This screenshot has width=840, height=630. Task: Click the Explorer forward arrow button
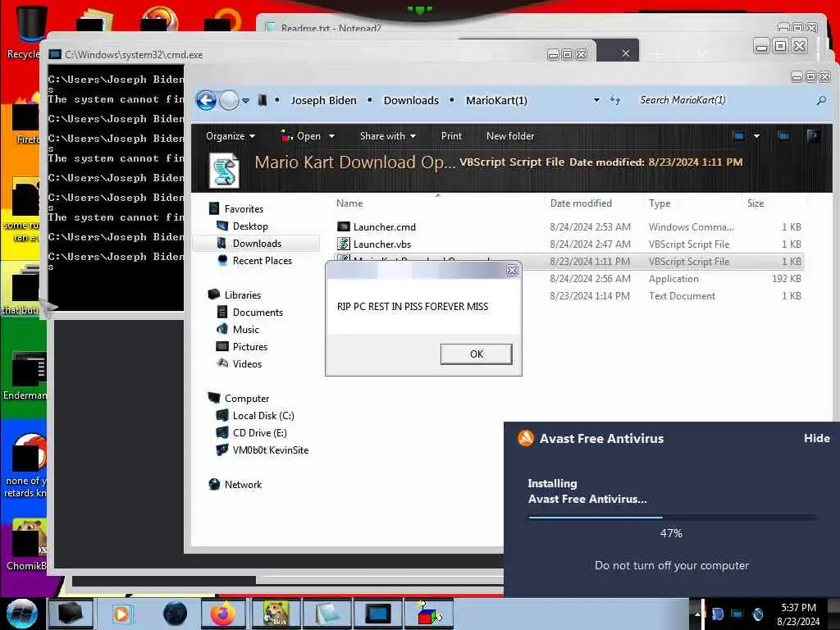click(x=230, y=100)
